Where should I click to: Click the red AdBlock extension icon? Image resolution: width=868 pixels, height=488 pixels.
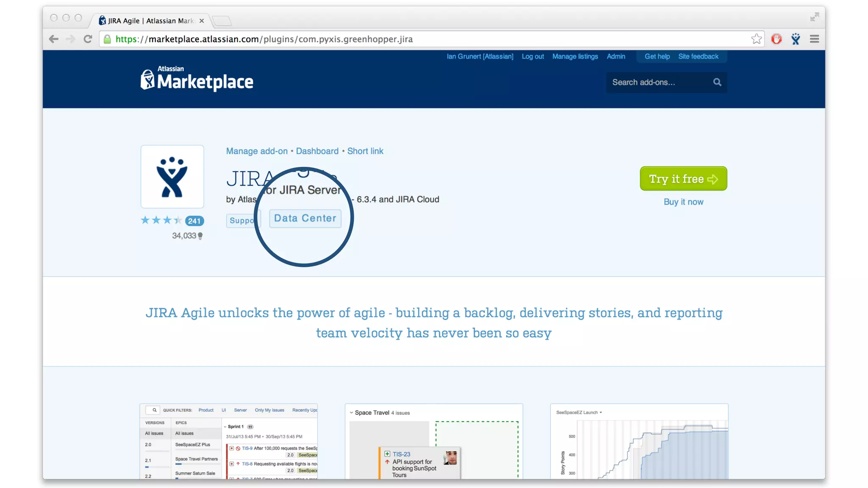click(776, 39)
